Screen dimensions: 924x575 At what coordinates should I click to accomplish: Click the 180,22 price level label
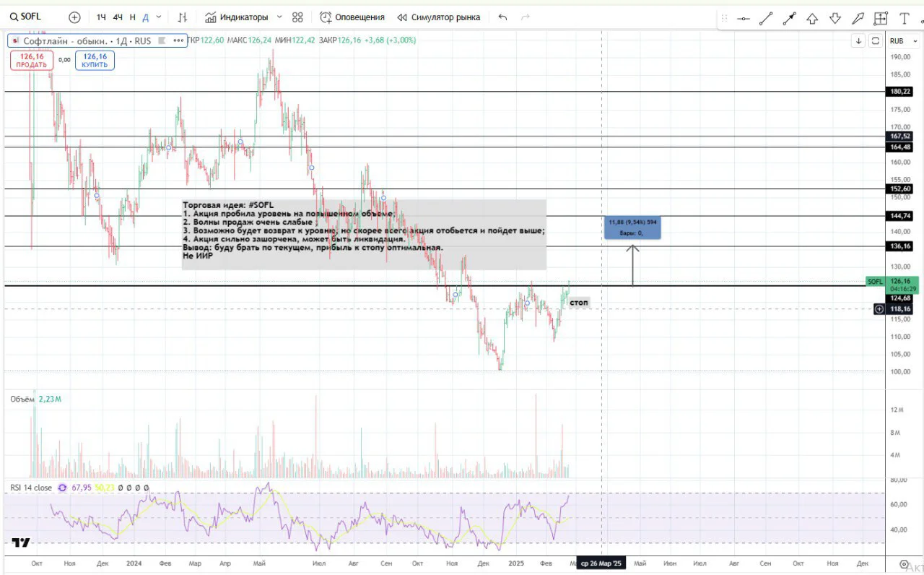(901, 92)
